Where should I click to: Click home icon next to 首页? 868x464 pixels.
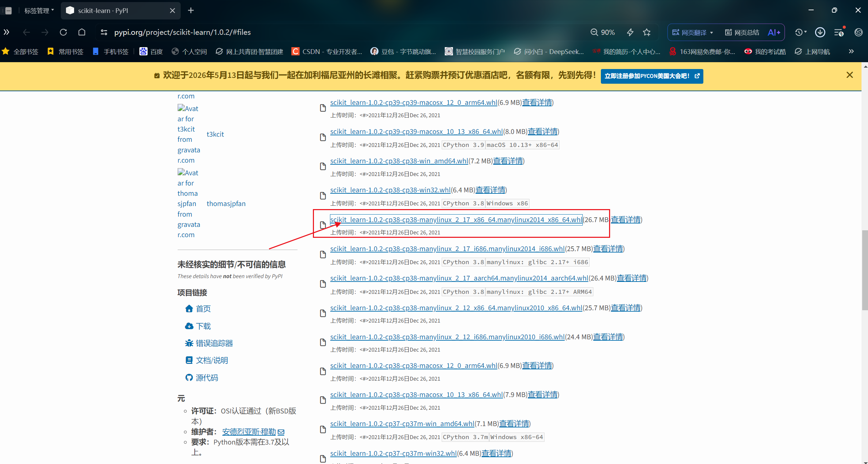point(189,309)
